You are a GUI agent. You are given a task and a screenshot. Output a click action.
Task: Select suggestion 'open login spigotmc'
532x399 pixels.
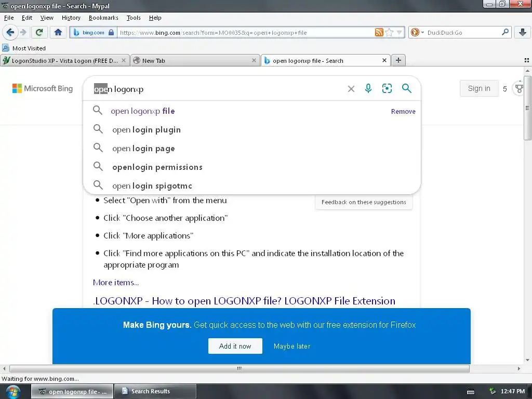point(252,185)
